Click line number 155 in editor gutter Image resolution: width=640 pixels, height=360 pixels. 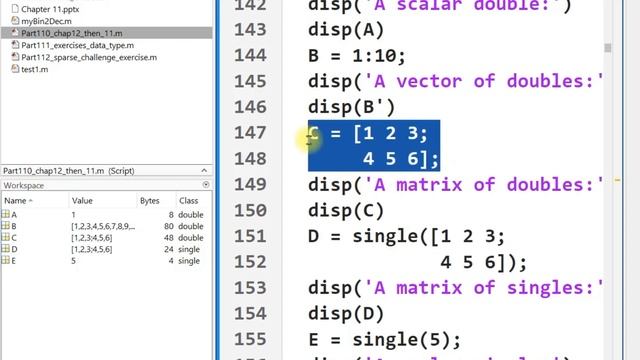[x=250, y=340]
